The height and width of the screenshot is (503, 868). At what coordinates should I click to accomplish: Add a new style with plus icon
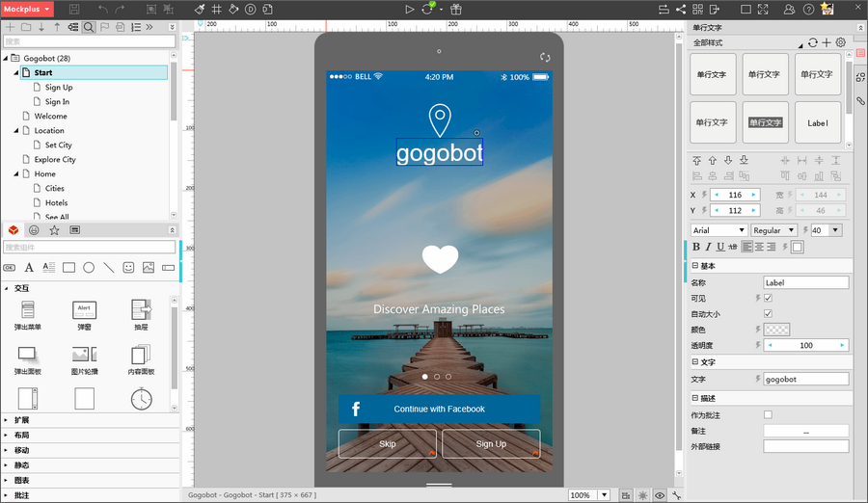(827, 42)
